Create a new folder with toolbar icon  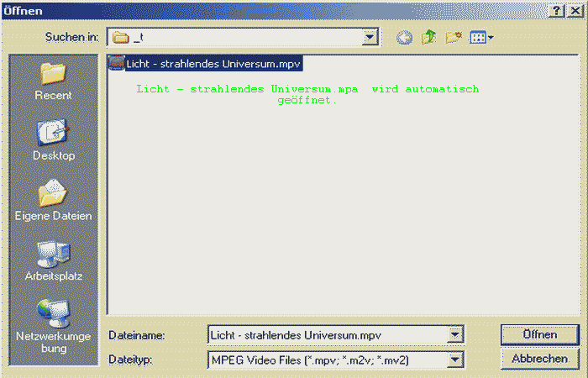click(454, 38)
